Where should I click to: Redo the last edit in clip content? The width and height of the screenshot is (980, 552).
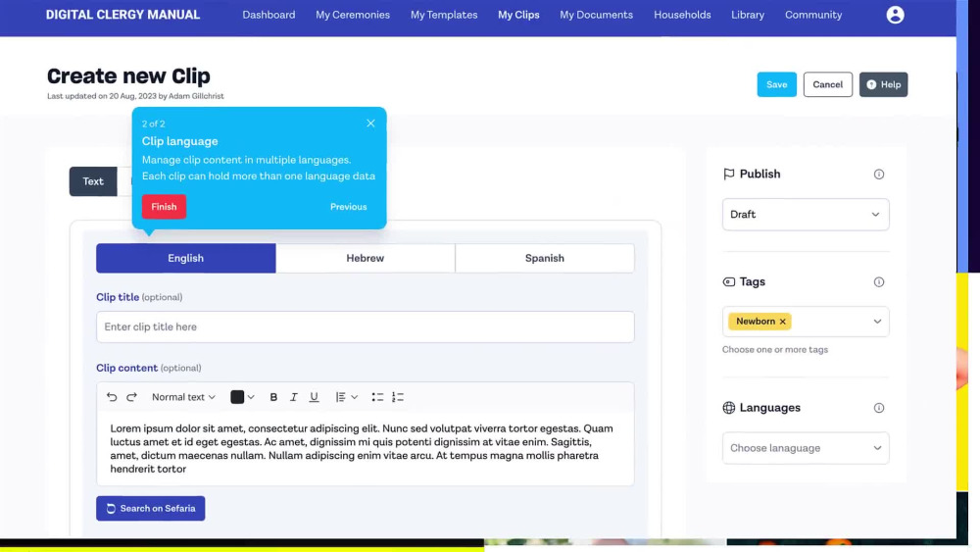tap(132, 397)
